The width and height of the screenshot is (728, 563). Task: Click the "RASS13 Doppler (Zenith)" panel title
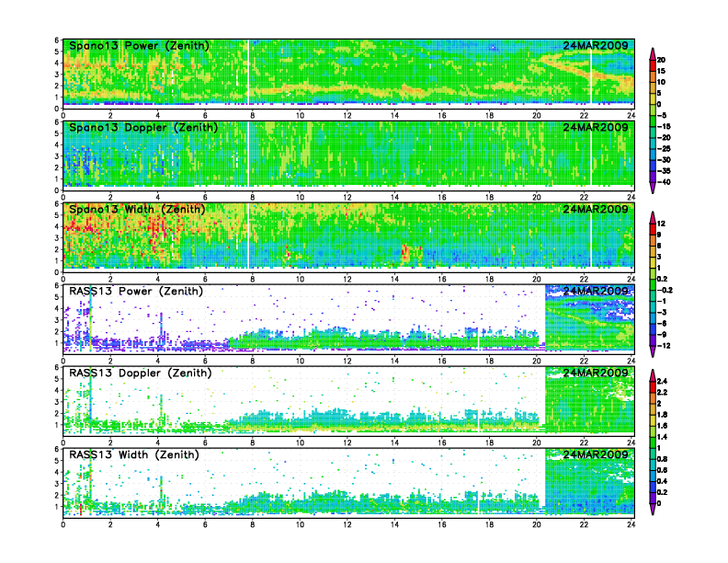(x=141, y=373)
